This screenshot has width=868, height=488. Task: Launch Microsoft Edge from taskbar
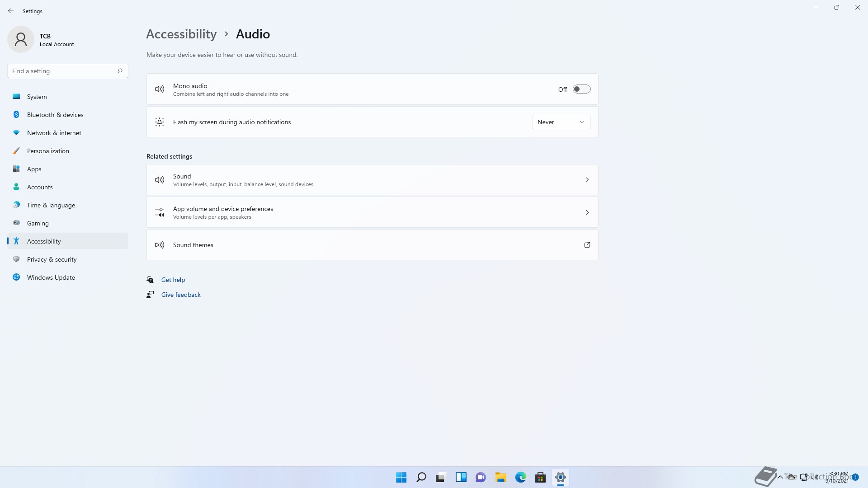[520, 477]
